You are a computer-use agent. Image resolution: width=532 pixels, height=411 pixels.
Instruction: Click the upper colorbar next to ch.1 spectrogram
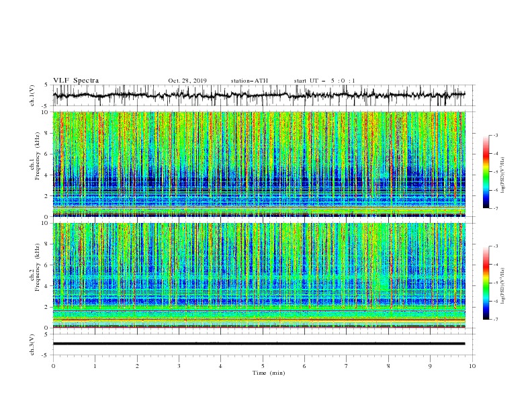(486, 172)
